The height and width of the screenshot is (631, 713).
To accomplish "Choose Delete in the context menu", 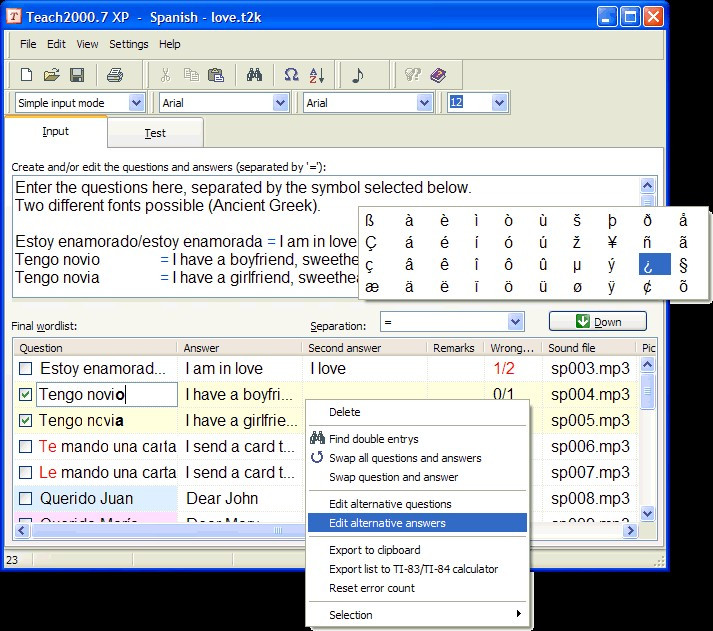I will [418, 412].
